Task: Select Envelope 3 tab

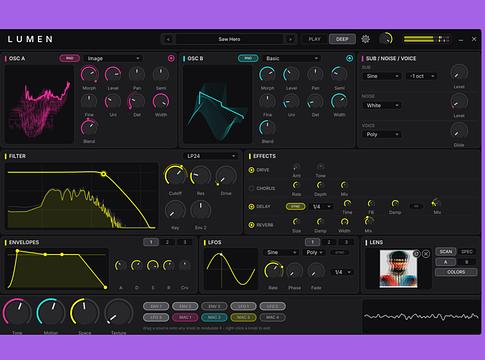Action: [185, 242]
